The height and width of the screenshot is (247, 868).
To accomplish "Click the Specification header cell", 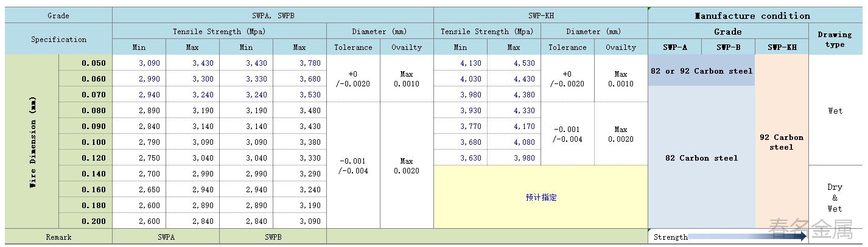I will point(58,40).
